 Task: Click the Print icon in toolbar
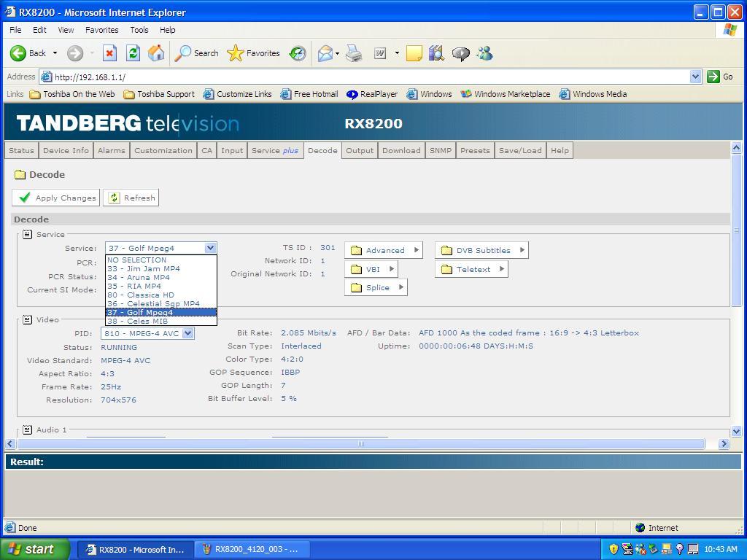[355, 53]
